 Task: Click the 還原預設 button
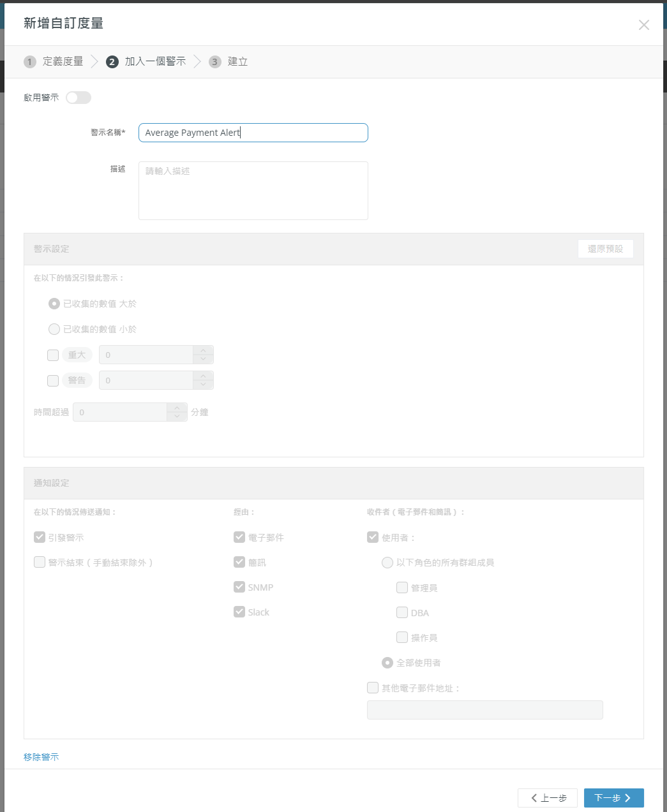605,249
